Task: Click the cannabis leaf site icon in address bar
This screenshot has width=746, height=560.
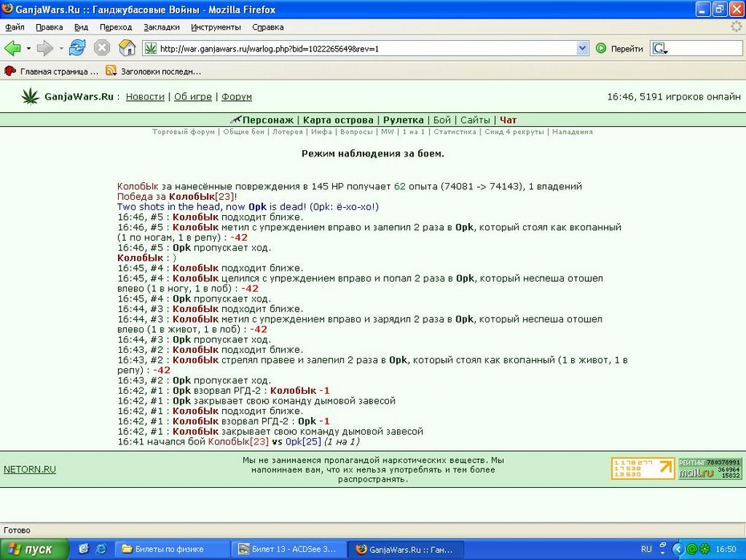Action: [151, 48]
